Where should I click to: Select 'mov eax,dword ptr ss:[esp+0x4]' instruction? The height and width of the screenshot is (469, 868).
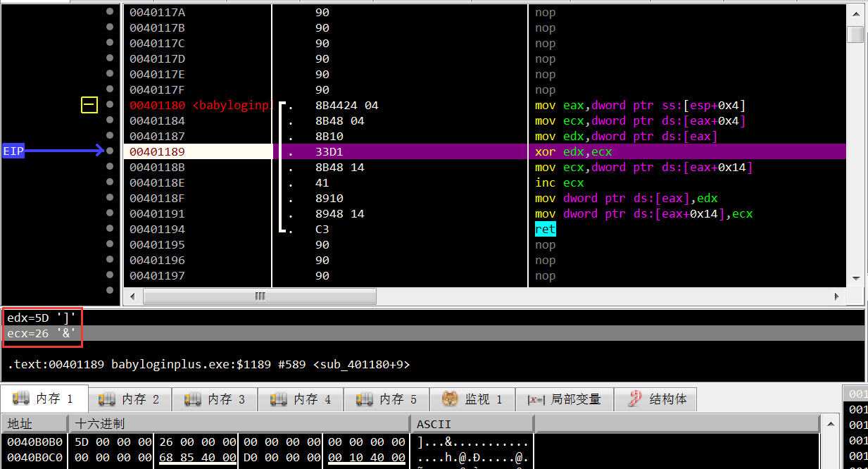[x=640, y=105]
